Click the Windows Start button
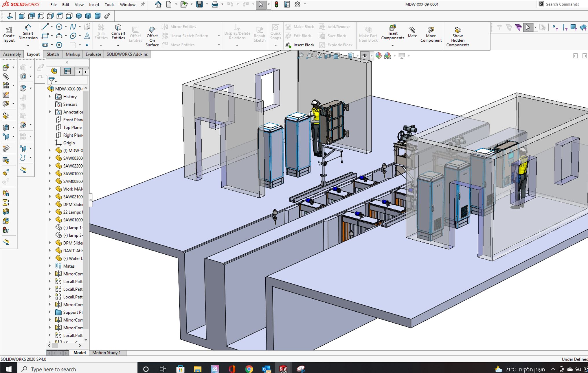 (x=8, y=369)
